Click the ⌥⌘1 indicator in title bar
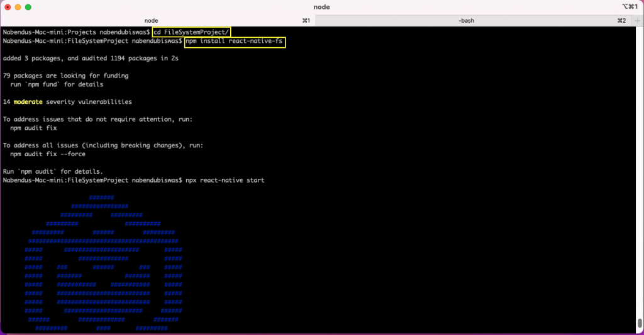 tap(630, 6)
